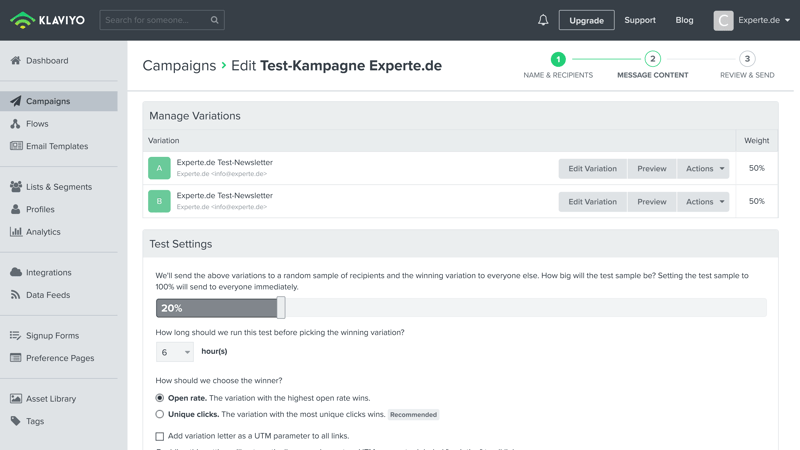Screen dimensions: 800x450
Task: Go to step 2 Message Content
Action: point(652,59)
